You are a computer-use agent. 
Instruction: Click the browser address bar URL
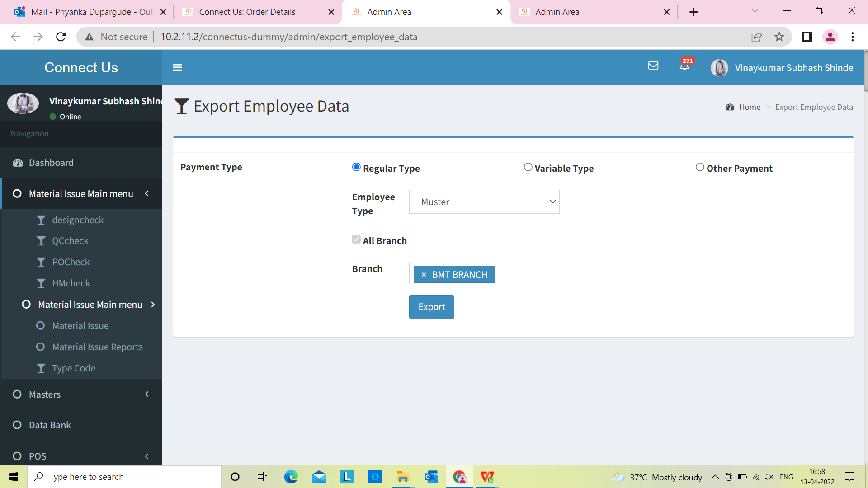[x=289, y=37]
